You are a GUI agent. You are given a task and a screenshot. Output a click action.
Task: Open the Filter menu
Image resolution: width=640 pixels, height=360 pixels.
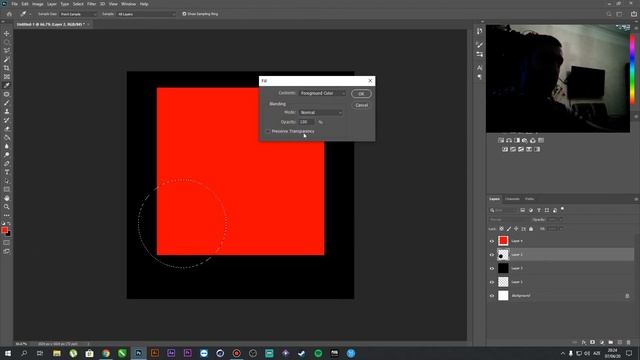91,4
